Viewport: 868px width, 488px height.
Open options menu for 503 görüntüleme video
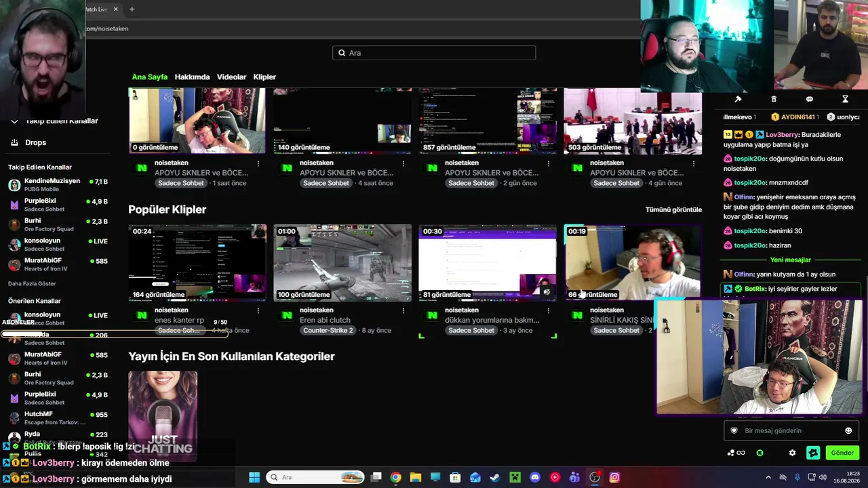[694, 163]
